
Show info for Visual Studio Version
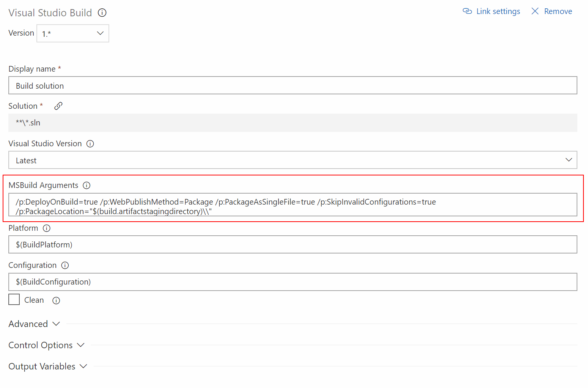click(90, 144)
